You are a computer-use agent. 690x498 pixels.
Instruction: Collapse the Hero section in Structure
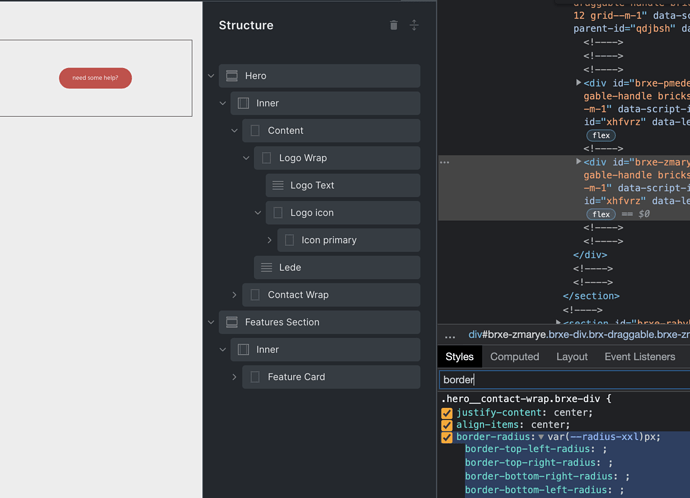tap(211, 76)
